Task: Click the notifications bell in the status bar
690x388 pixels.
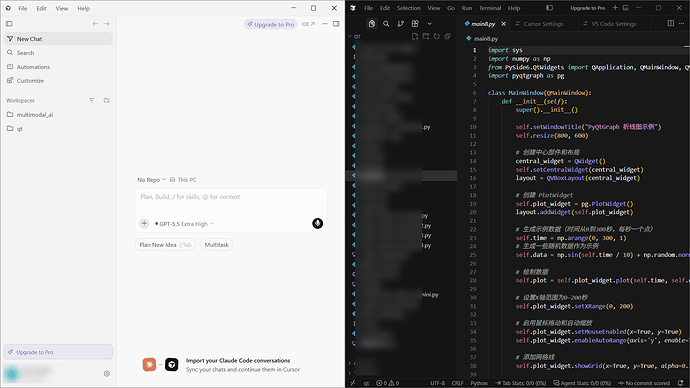Action: click(680, 383)
